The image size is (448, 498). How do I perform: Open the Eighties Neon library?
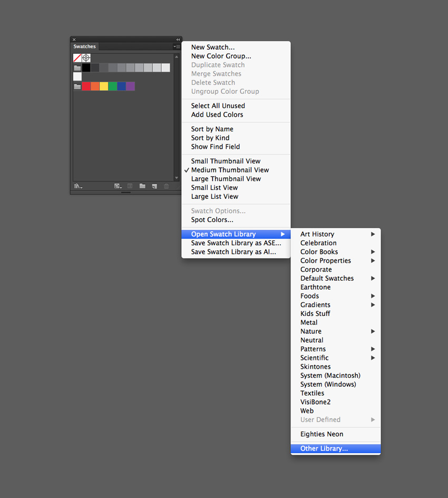336,434
